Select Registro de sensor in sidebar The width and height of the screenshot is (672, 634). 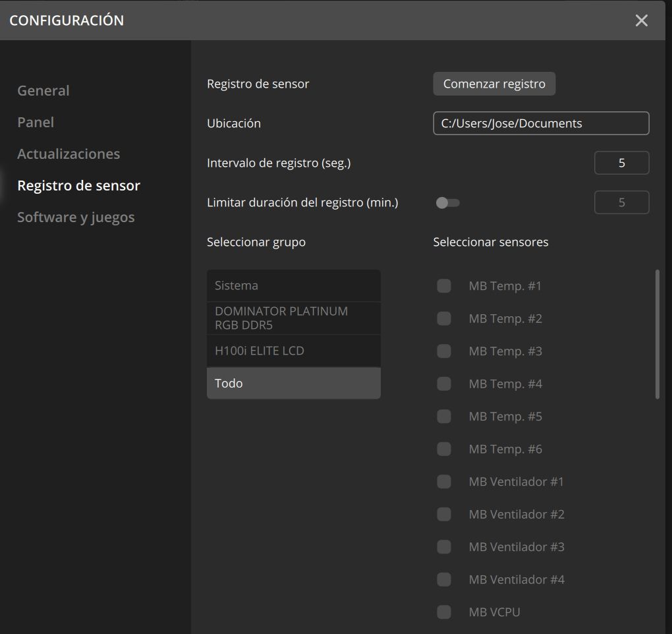[79, 186]
